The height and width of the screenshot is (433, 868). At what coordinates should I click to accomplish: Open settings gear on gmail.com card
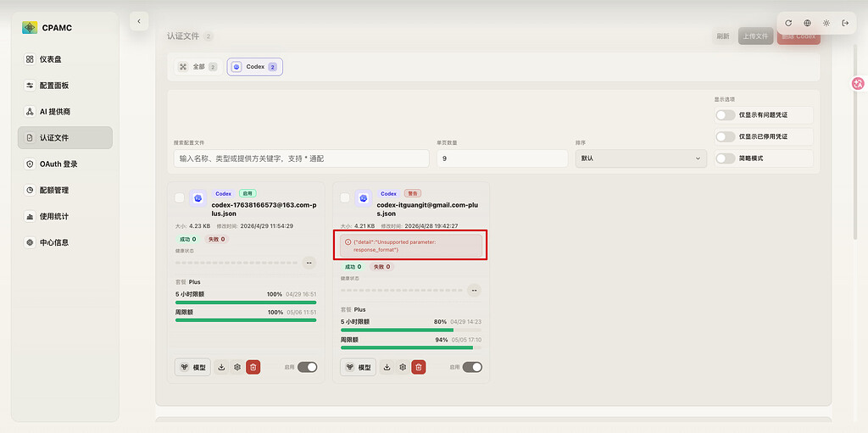[403, 367]
